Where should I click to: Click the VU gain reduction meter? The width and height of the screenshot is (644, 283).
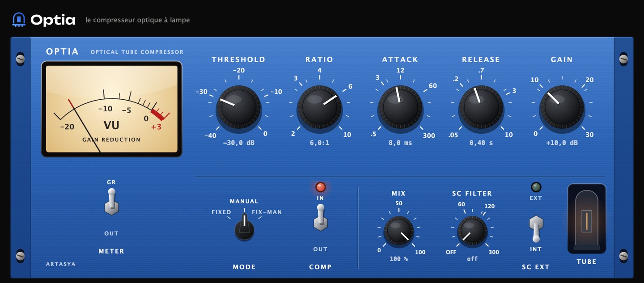pyautogui.click(x=112, y=109)
